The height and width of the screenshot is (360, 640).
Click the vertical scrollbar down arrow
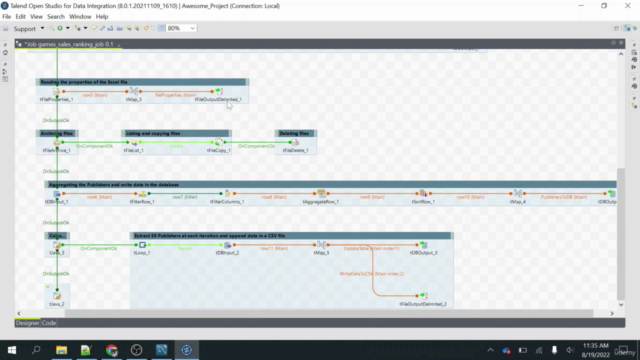click(x=621, y=304)
